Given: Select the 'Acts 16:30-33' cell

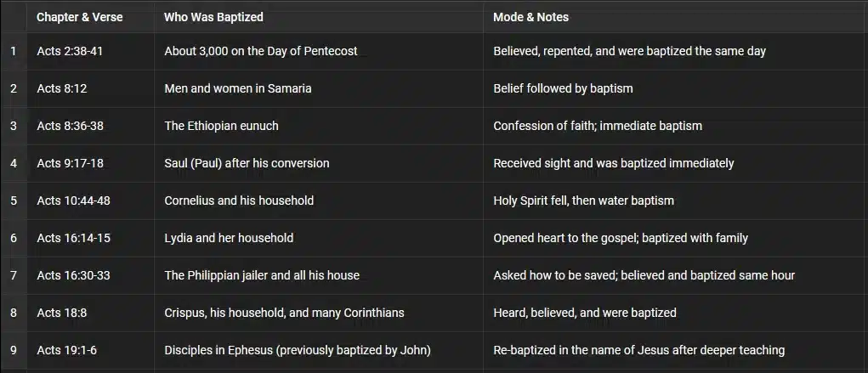Looking at the screenshot, I should click(74, 275).
